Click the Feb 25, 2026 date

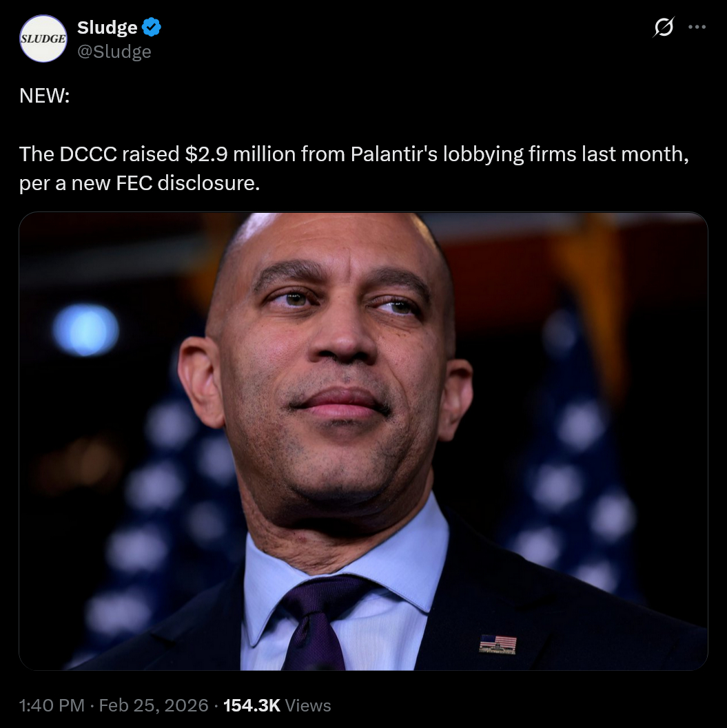tap(154, 705)
